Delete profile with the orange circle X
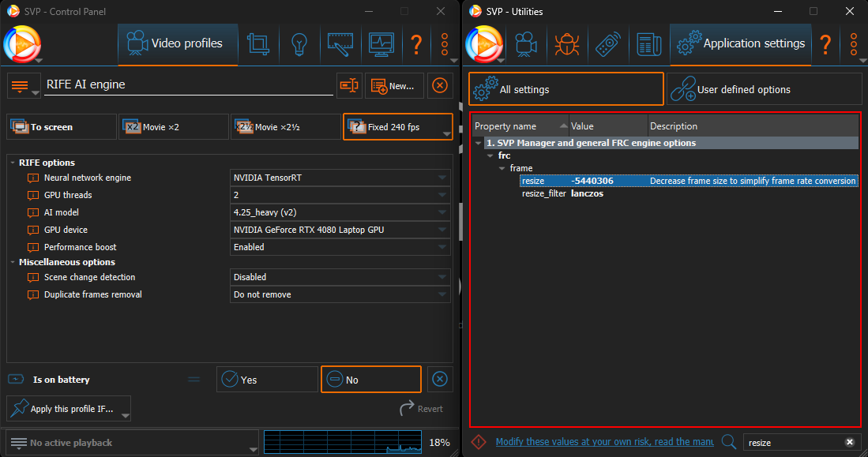Screen dimensions: 868x457 440,86
